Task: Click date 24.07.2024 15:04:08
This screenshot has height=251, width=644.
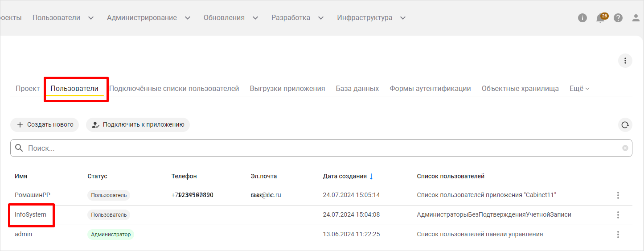Action: 351,215
